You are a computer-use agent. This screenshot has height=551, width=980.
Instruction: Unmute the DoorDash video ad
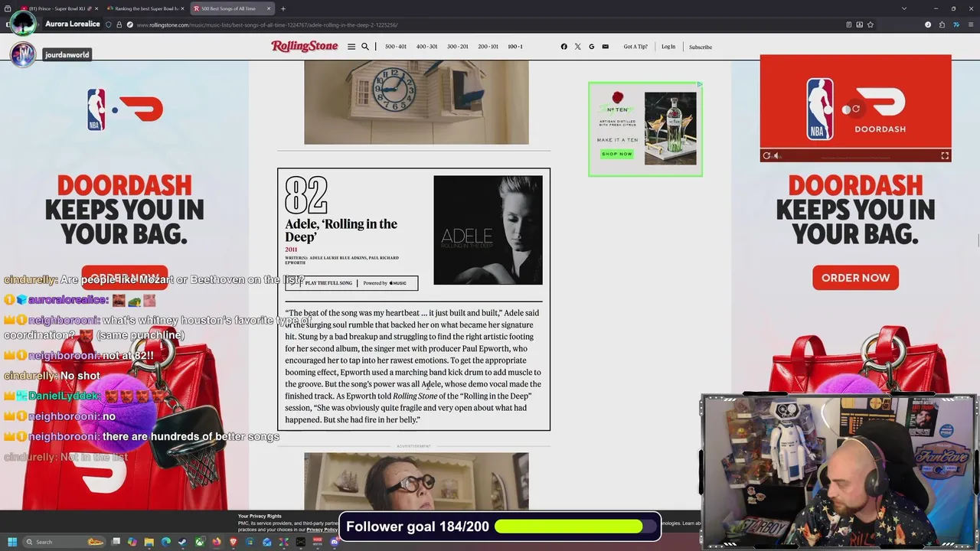pyautogui.click(x=776, y=155)
